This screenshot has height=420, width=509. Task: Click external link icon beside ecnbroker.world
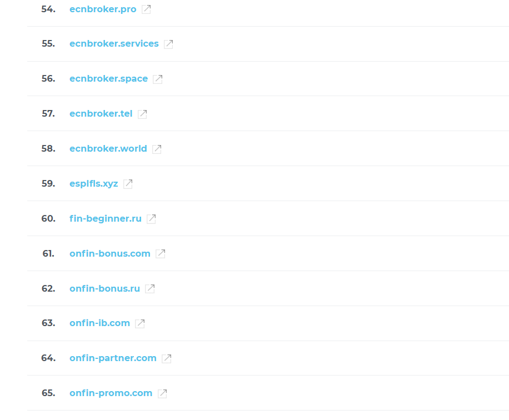tap(157, 149)
